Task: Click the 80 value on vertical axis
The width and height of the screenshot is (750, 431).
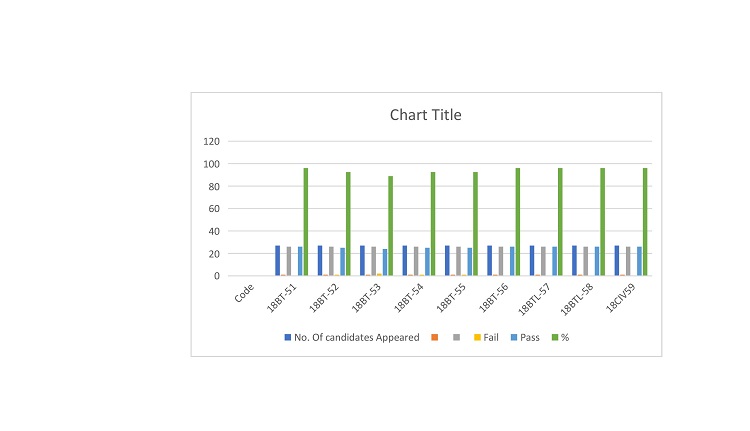Action: click(x=214, y=187)
